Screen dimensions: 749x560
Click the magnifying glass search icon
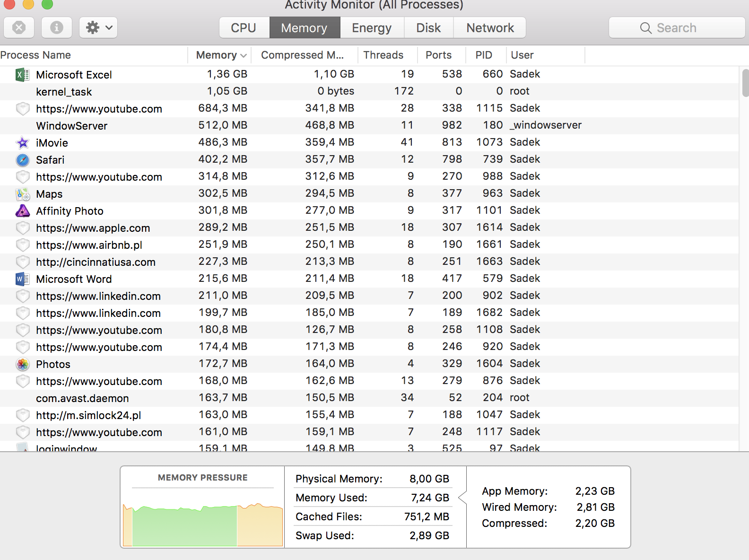646,28
